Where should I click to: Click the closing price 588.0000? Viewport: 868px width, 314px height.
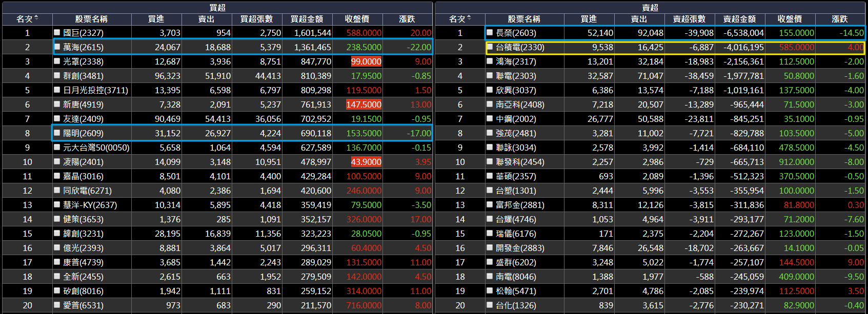click(364, 33)
